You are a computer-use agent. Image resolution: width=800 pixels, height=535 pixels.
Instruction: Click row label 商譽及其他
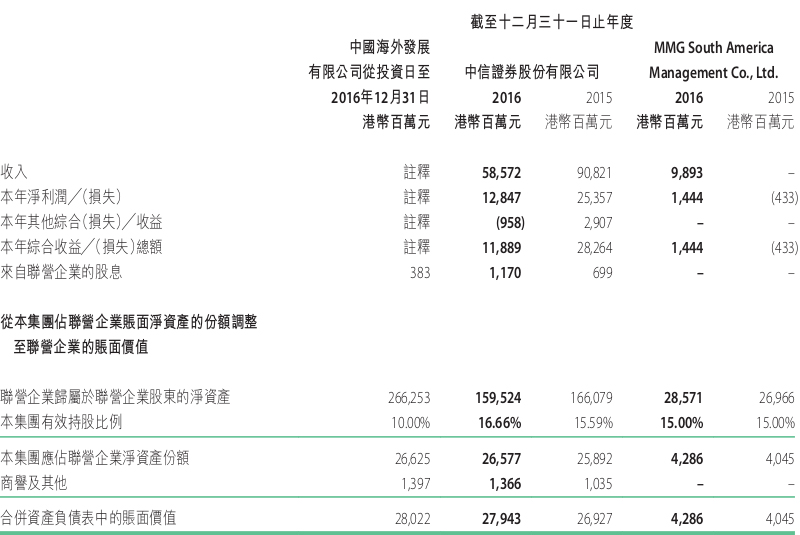tap(34, 483)
